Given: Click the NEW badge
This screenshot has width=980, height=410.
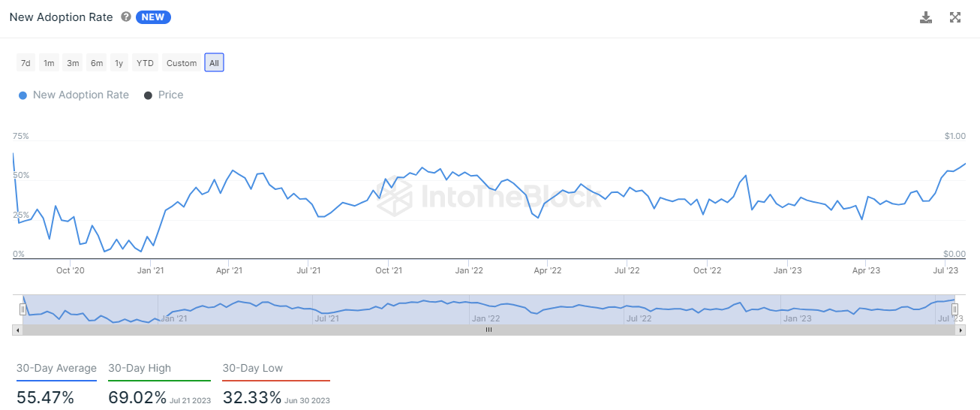Looking at the screenshot, I should (x=153, y=17).
